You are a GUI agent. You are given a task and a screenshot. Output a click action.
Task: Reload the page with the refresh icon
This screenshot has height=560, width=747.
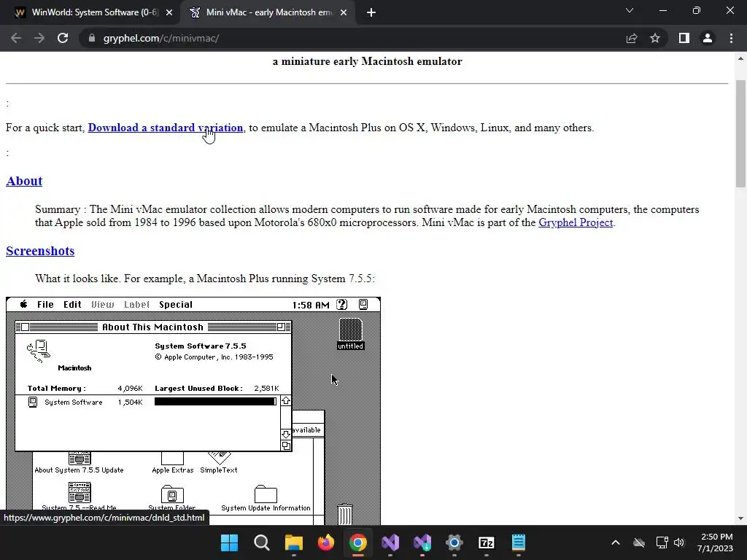pos(63,38)
